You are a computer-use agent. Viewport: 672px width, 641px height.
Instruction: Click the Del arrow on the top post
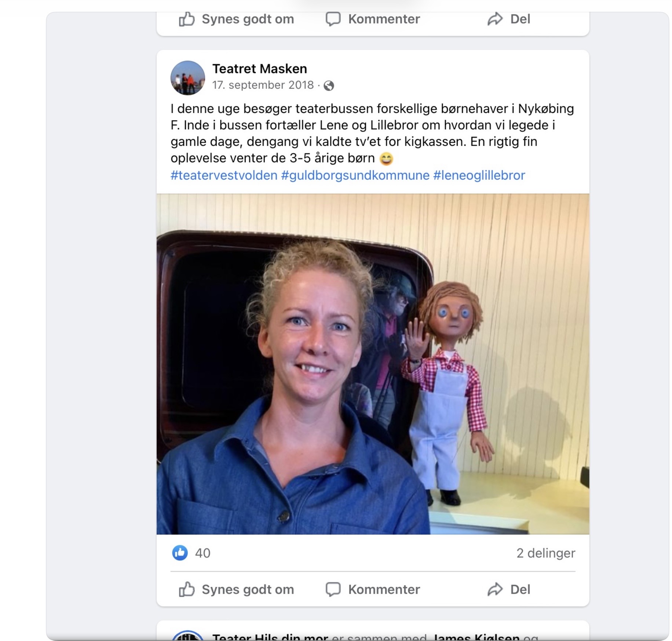click(495, 19)
